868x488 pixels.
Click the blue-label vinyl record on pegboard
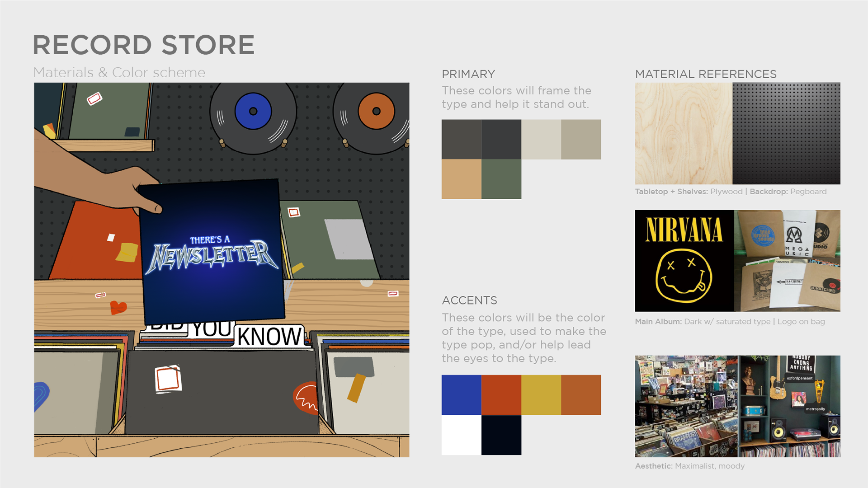pos(253,117)
